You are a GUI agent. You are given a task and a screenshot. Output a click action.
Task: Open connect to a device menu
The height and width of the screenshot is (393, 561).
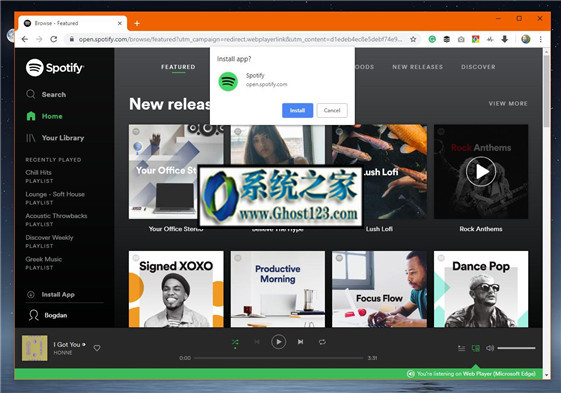[475, 348]
